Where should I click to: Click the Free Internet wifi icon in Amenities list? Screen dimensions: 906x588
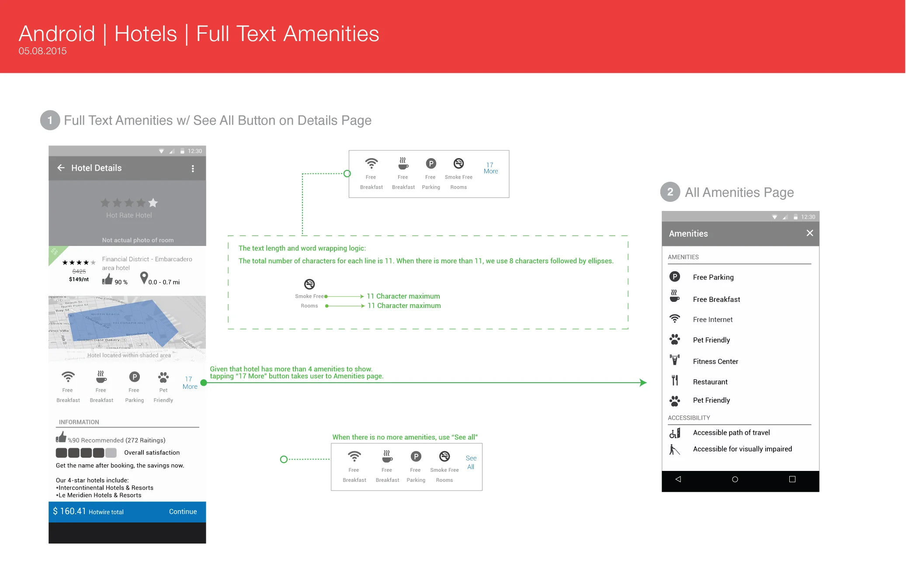coord(675,319)
